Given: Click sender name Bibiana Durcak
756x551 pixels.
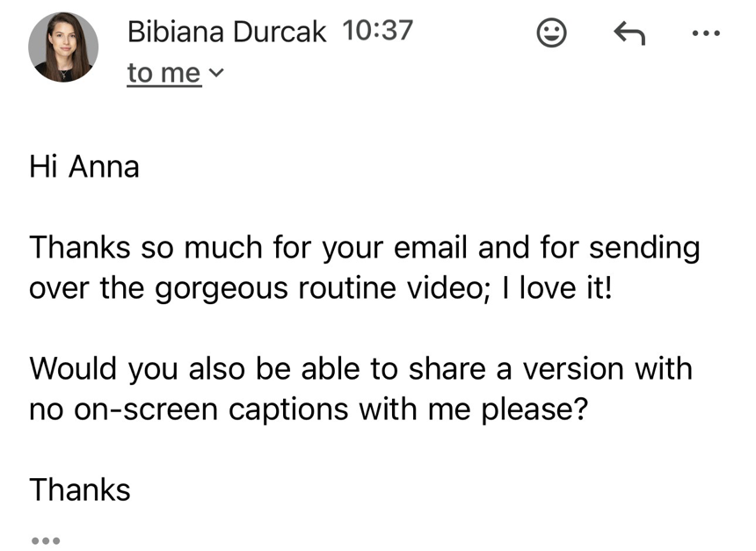Looking at the screenshot, I should pyautogui.click(x=227, y=32).
